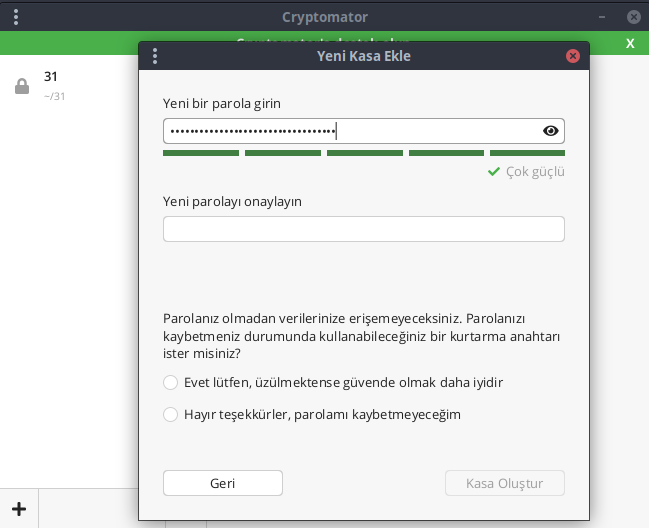Dismiss the green notification banner with X

[x=629, y=43]
